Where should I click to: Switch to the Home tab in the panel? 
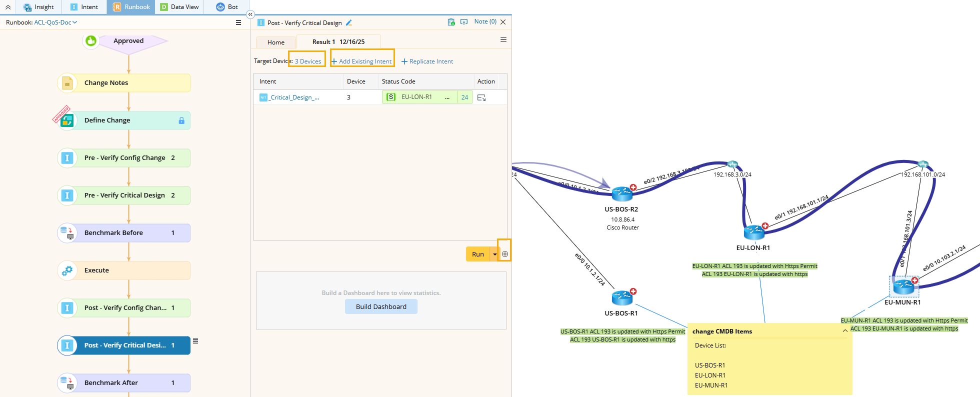276,42
